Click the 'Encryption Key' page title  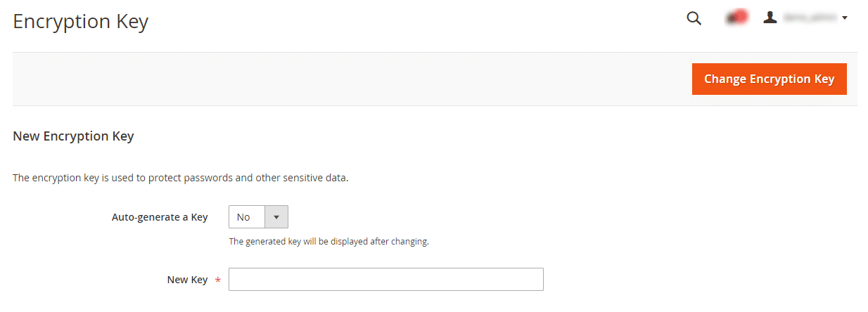point(81,22)
